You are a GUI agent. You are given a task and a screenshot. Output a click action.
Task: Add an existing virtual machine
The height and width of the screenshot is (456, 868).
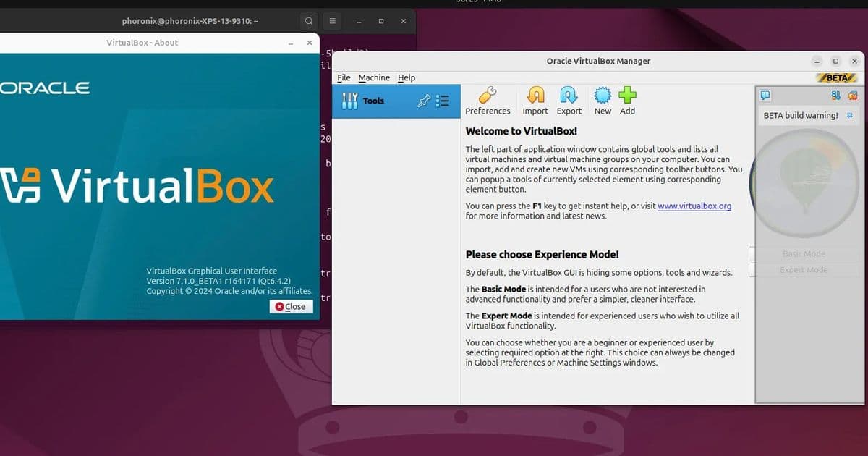click(627, 100)
